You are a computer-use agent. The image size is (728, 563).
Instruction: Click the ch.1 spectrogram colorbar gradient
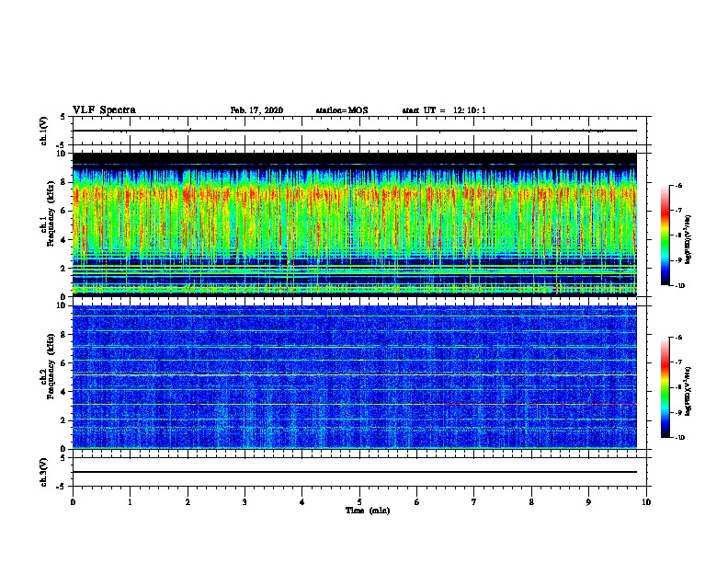pos(665,236)
